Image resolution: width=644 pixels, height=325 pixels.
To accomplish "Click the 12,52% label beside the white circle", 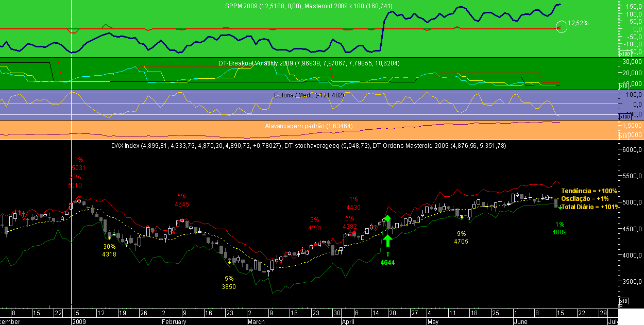I will click(x=578, y=23).
